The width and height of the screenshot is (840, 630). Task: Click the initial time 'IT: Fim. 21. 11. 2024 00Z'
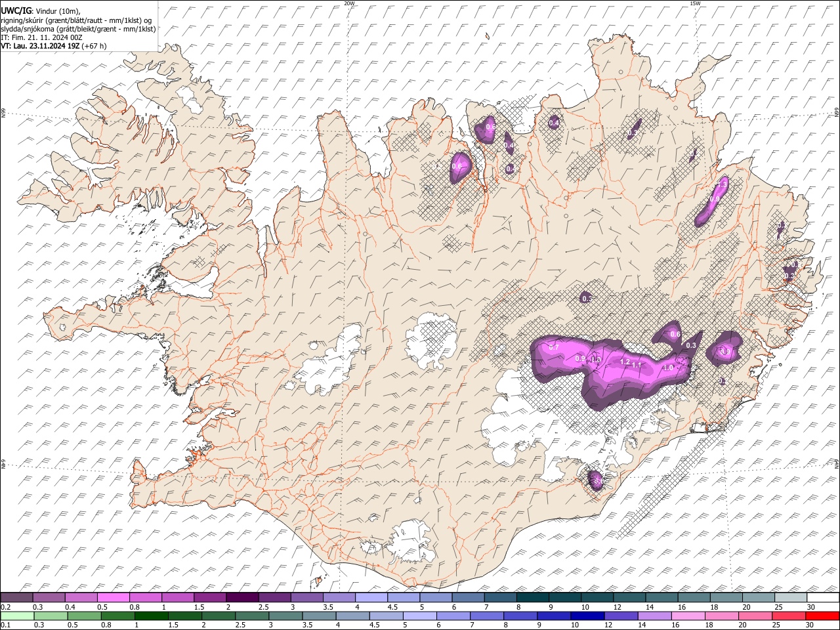tap(41, 37)
